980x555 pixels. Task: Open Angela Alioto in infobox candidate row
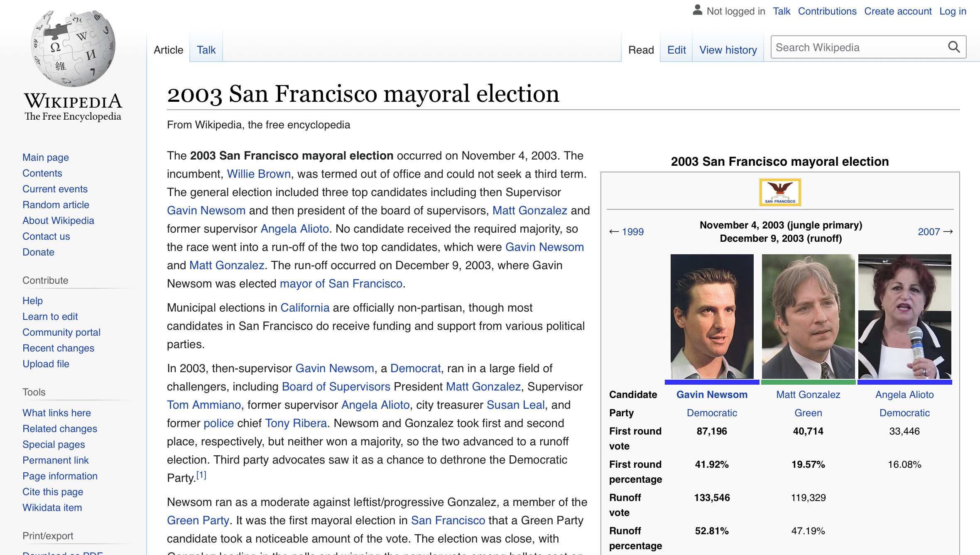[904, 395]
